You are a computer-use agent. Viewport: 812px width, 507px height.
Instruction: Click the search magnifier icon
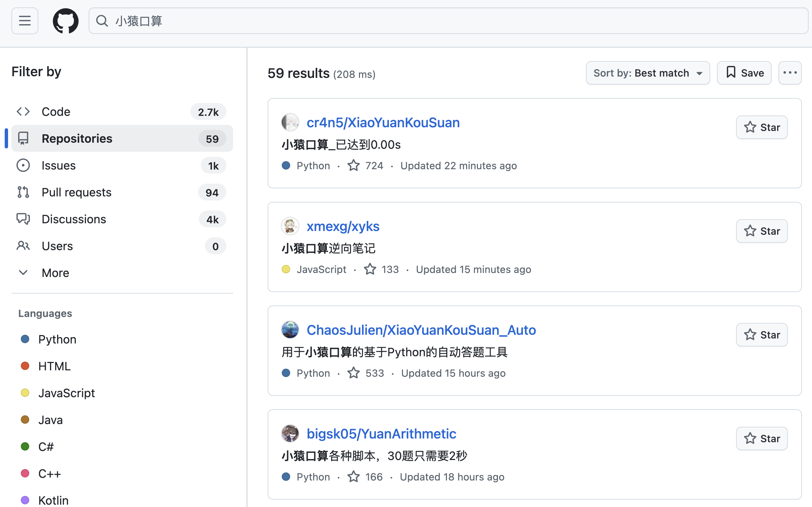click(x=102, y=21)
